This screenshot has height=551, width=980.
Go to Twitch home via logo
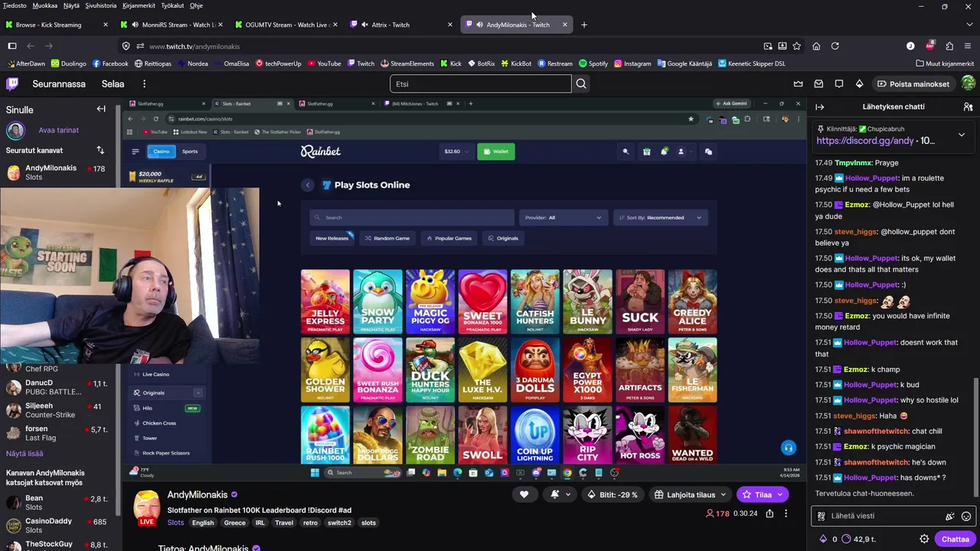point(12,83)
